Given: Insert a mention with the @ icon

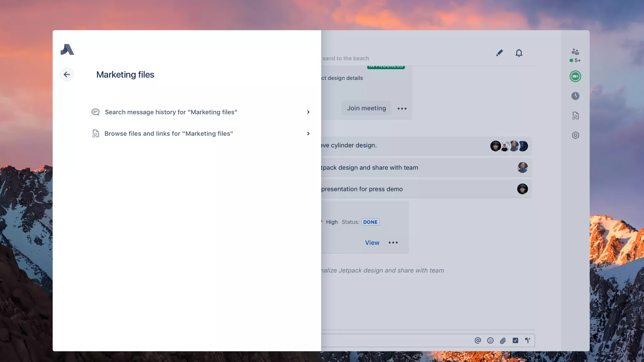Looking at the screenshot, I should click(478, 340).
